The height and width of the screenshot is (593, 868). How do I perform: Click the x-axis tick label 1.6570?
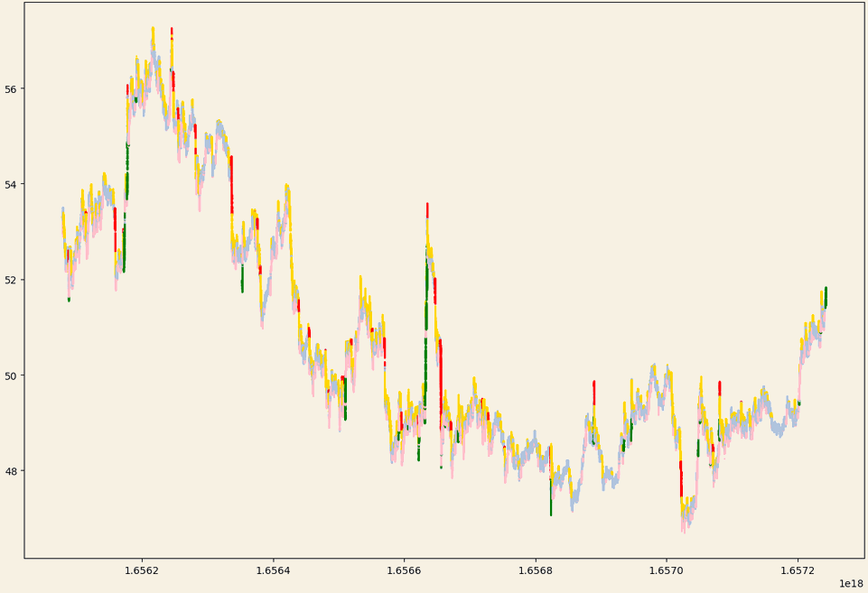point(667,570)
